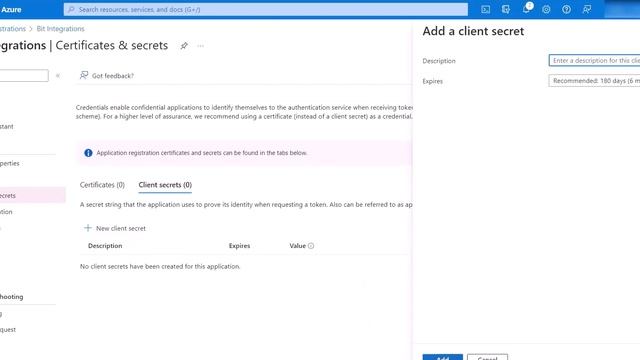Click the Expires column header
The width and height of the screenshot is (640, 360).
[239, 246]
